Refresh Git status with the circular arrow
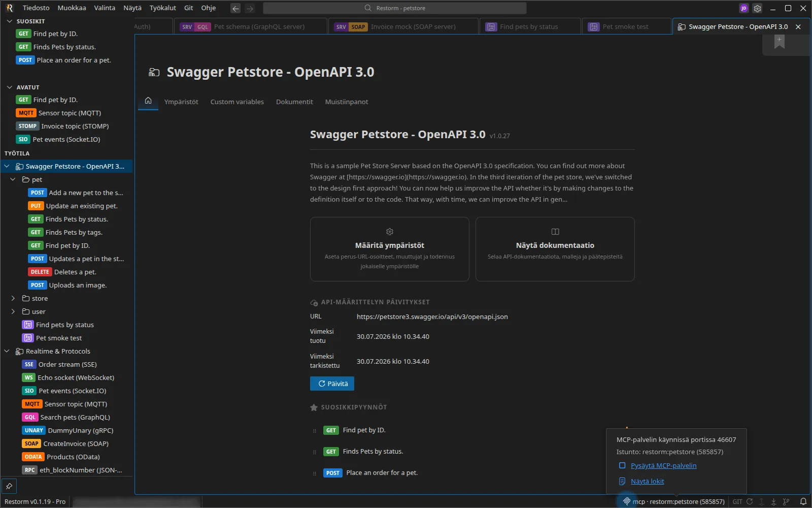 pos(750,501)
